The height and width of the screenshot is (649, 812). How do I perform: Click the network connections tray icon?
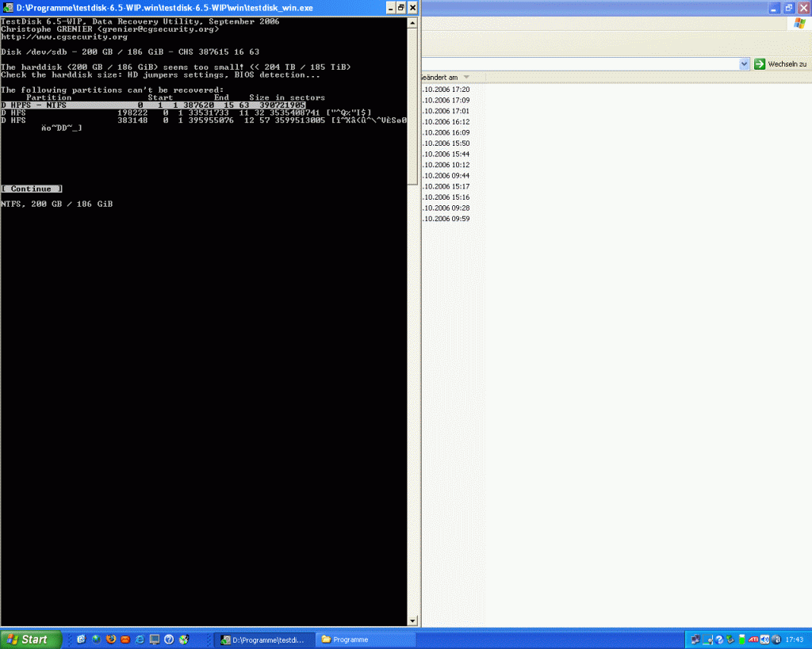(695, 639)
